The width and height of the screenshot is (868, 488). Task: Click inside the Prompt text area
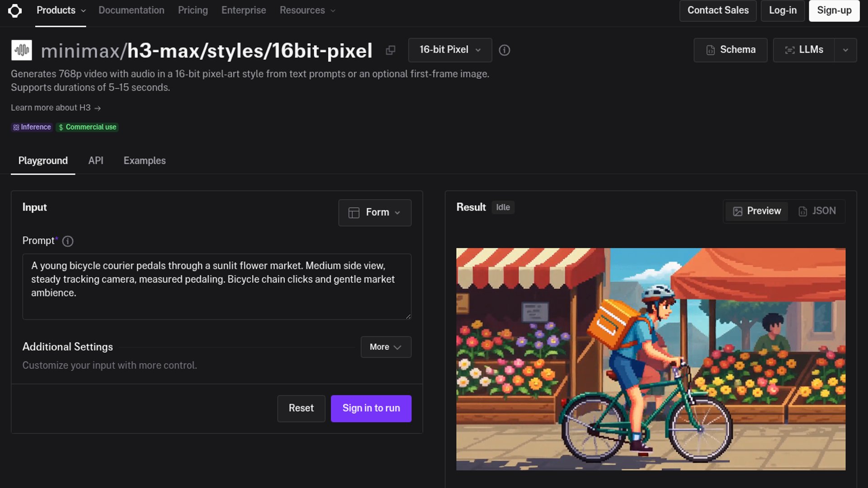[217, 286]
